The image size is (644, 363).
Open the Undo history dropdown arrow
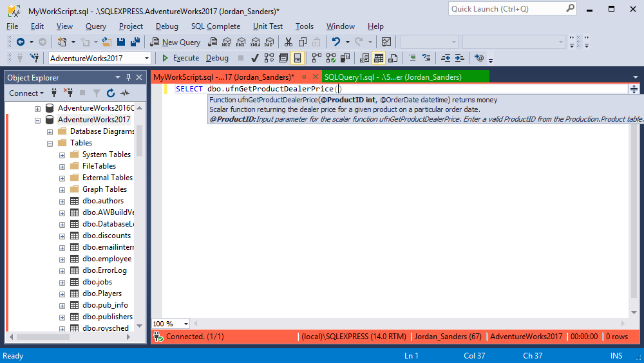348,42
